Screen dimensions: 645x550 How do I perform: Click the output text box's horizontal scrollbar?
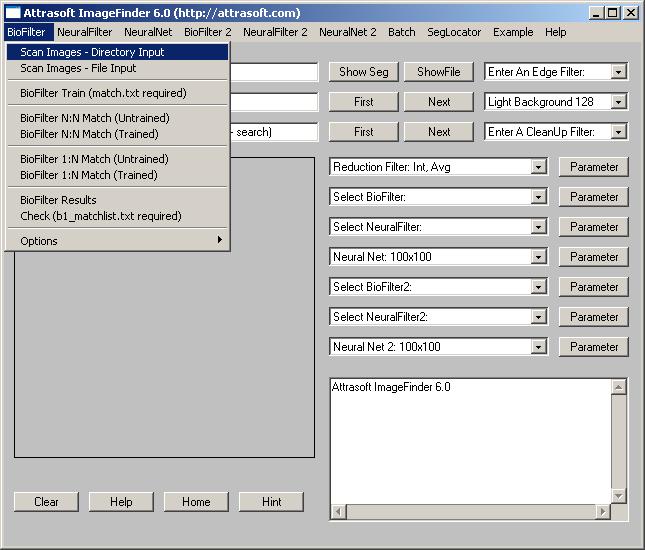(470, 512)
